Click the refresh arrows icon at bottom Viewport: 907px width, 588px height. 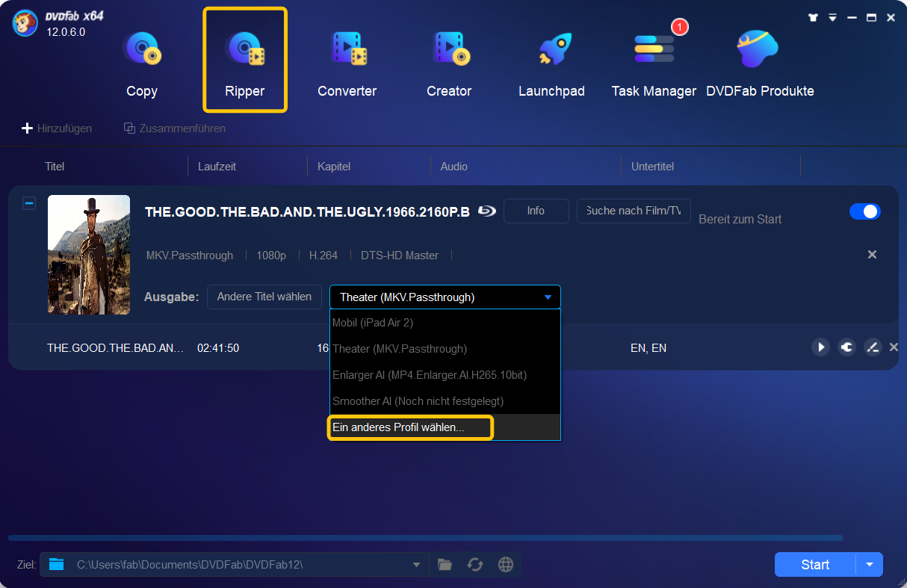pos(475,565)
